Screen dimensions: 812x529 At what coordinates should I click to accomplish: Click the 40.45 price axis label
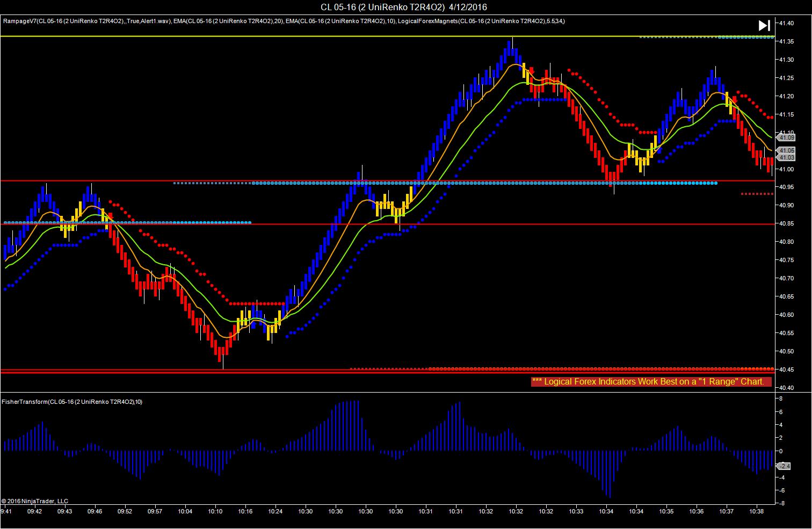[x=787, y=369]
